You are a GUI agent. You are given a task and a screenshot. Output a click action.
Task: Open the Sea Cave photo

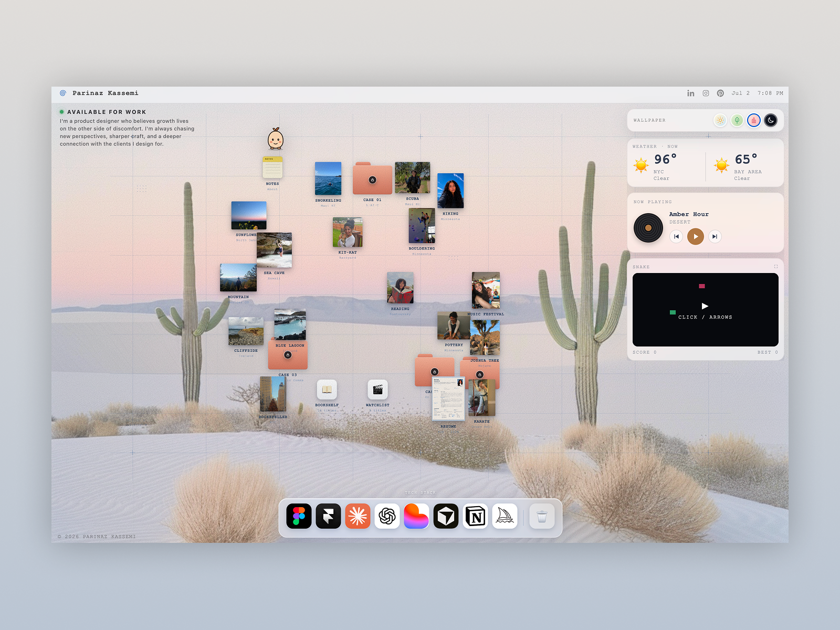(x=275, y=250)
